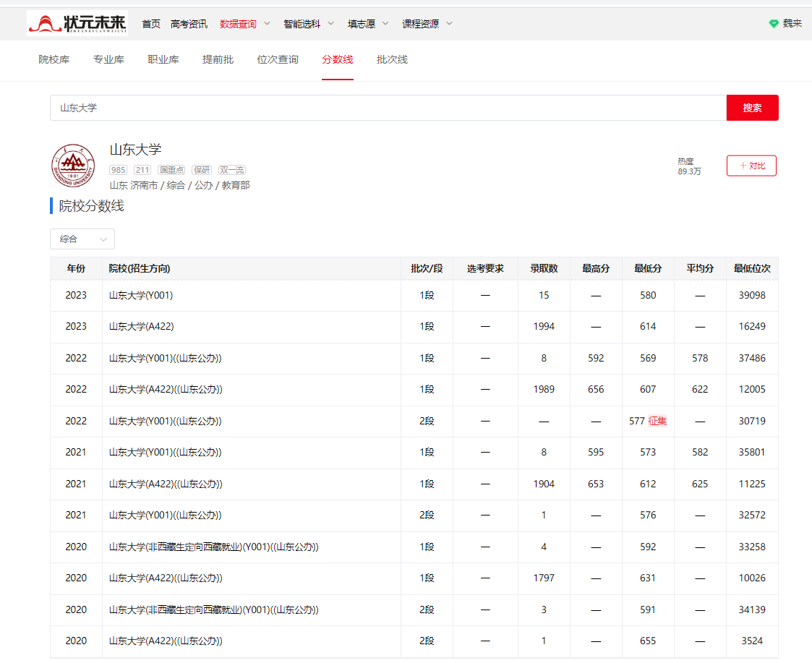Screen dimensions: 812x663
Task: Click the lowest rank value 32572
Action: (x=752, y=515)
